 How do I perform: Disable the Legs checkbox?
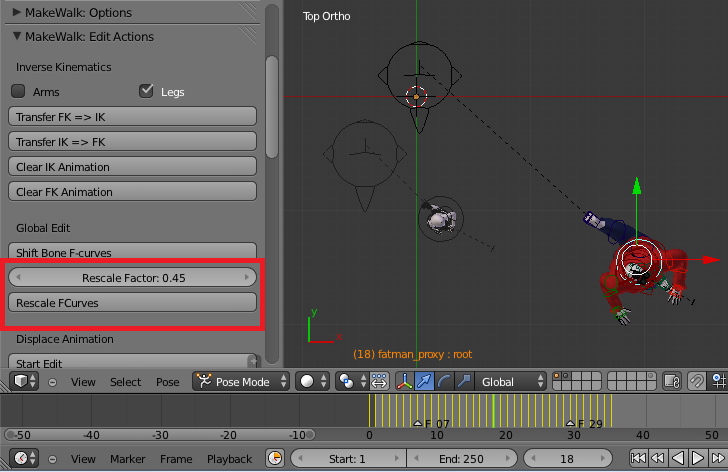click(148, 91)
